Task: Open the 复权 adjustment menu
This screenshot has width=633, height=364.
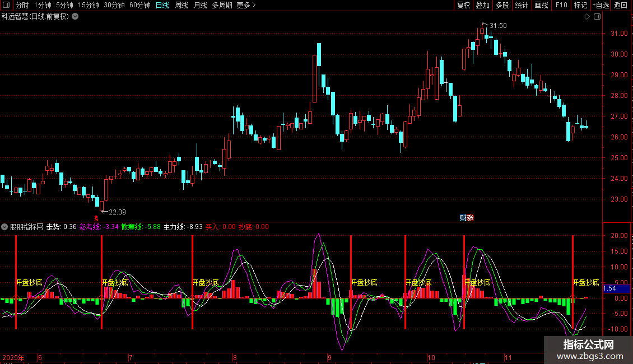Action: pyautogui.click(x=463, y=5)
